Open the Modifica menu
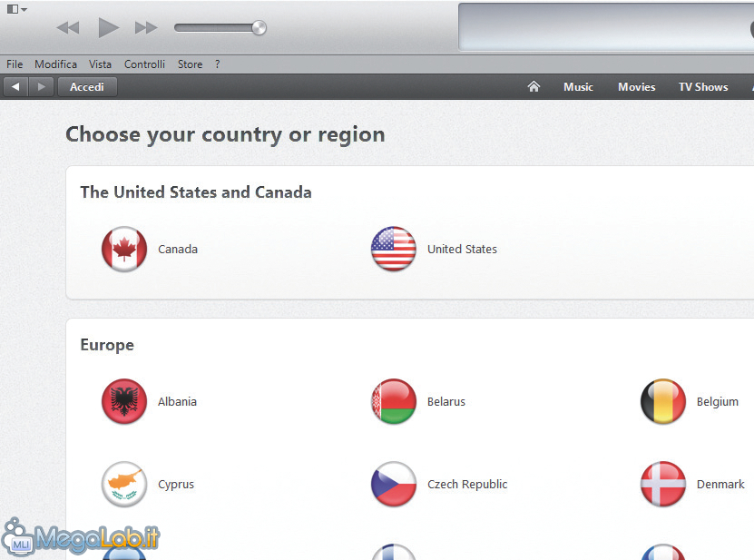 click(x=55, y=64)
